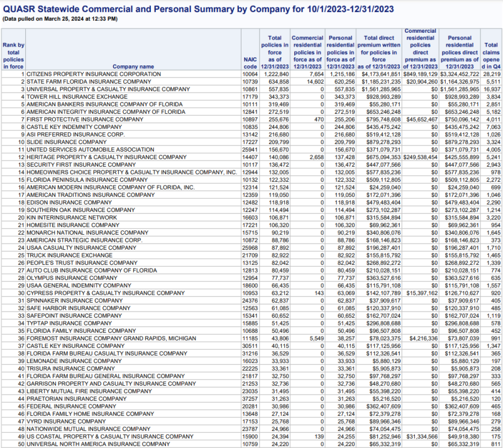The width and height of the screenshot is (503, 448).
Task: Click State Farm Florida Insurance Company name
Action: (88, 82)
